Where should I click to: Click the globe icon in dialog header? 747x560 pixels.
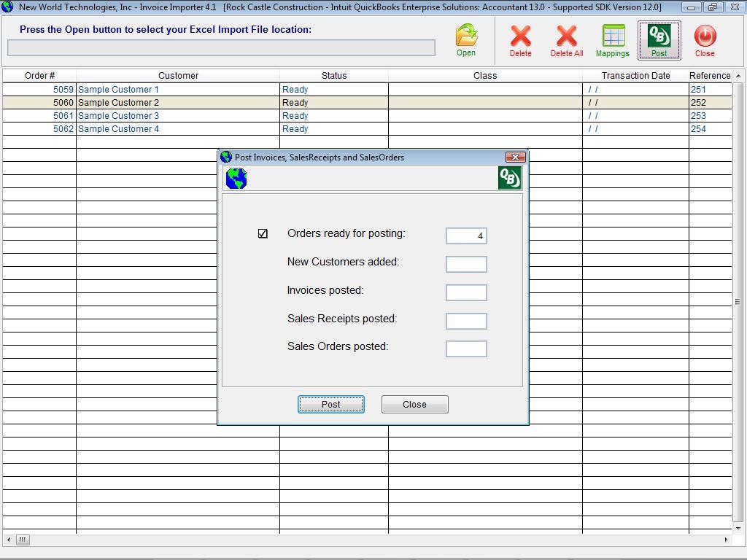[236, 179]
